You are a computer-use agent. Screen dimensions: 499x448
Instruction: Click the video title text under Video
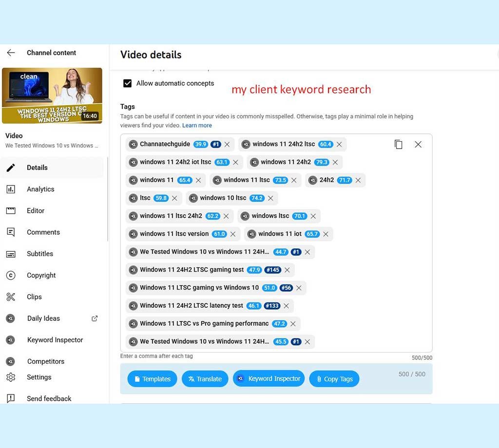pos(52,146)
